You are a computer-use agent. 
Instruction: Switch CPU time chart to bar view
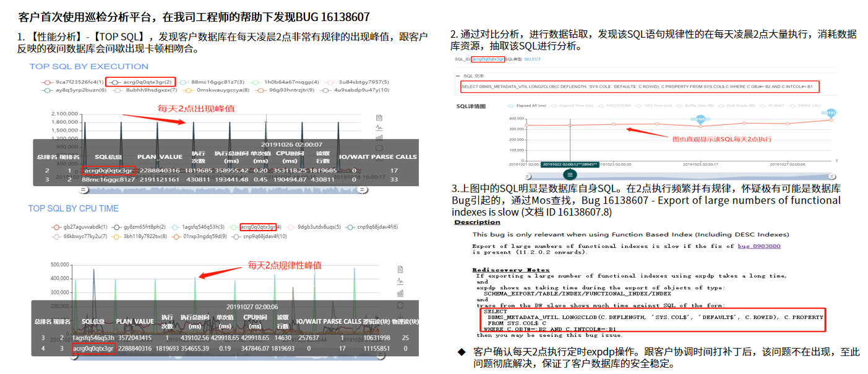coord(400,293)
